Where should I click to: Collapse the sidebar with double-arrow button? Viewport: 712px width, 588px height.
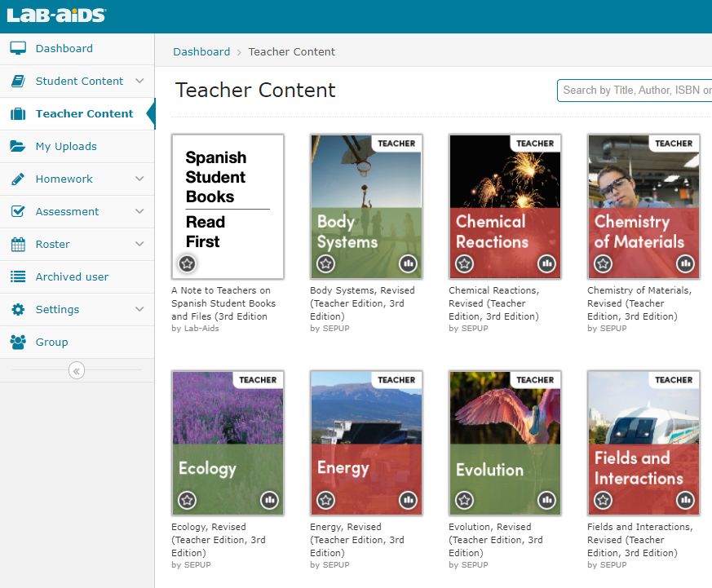(77, 371)
